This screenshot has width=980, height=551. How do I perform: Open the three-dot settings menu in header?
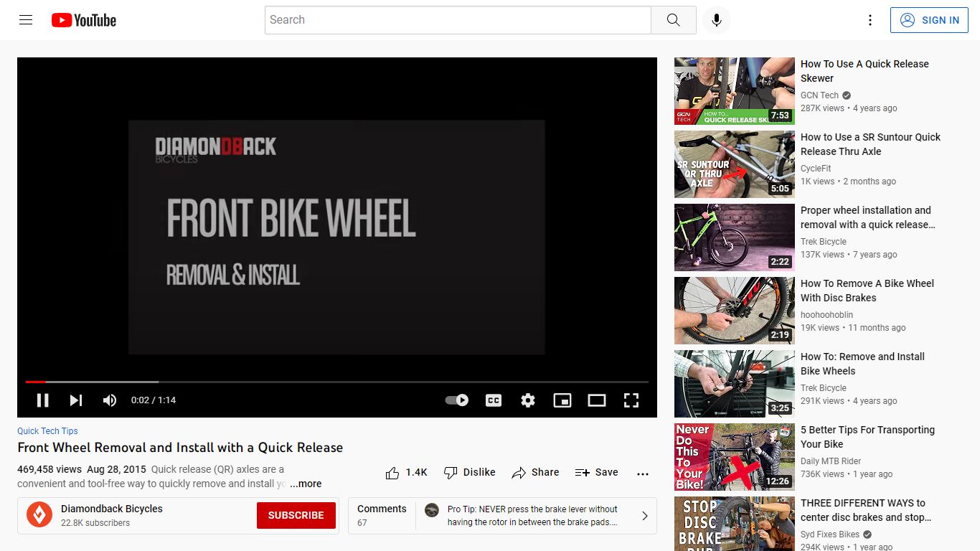coord(870,20)
